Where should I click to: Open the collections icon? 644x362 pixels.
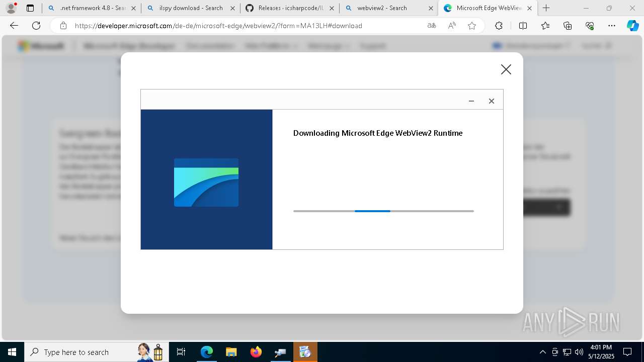[x=568, y=26]
